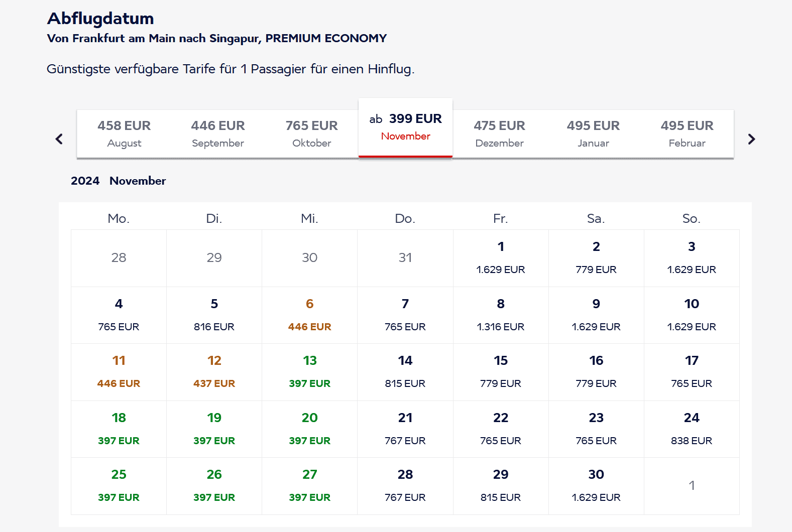The height and width of the screenshot is (532, 792).
Task: Pick November 6 priced 446 EUR
Action: [309, 315]
